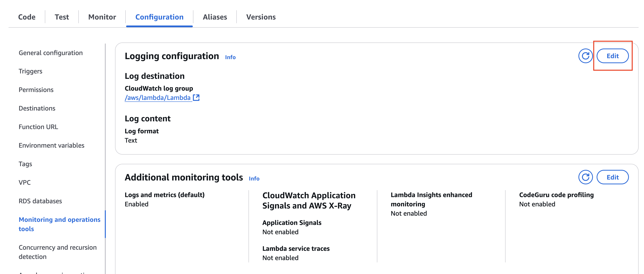
Task: Go to the Aliases tab
Action: tap(215, 17)
